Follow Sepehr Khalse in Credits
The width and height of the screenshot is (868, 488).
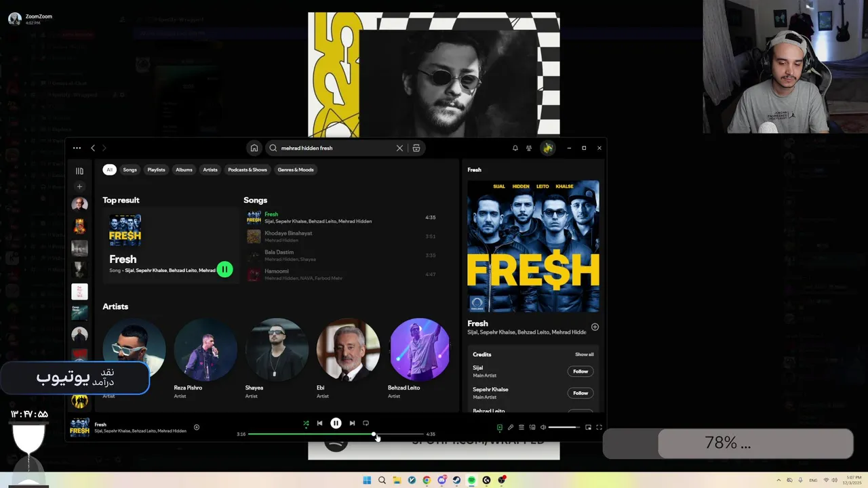pyautogui.click(x=580, y=393)
